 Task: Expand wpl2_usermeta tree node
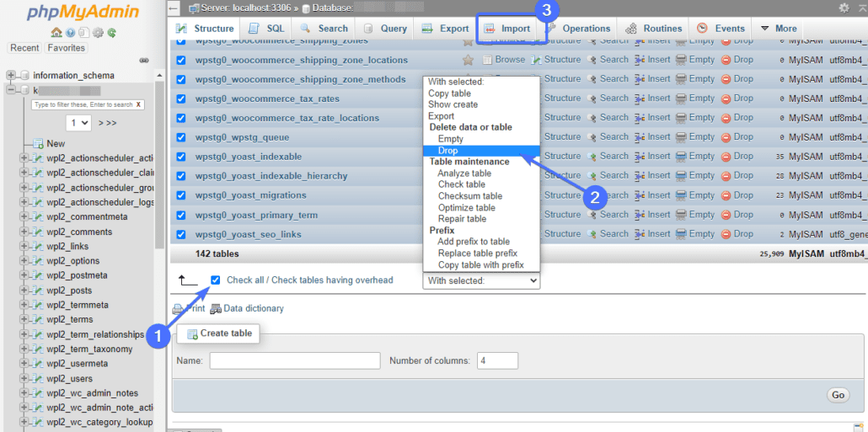(x=24, y=364)
